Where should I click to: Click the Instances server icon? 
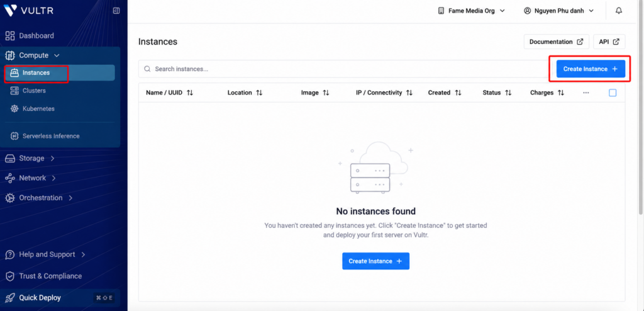(14, 73)
